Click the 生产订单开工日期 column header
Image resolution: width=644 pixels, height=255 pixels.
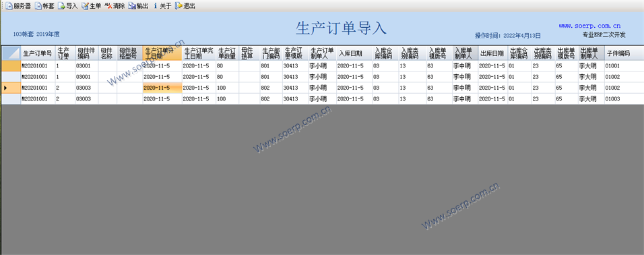[162, 53]
